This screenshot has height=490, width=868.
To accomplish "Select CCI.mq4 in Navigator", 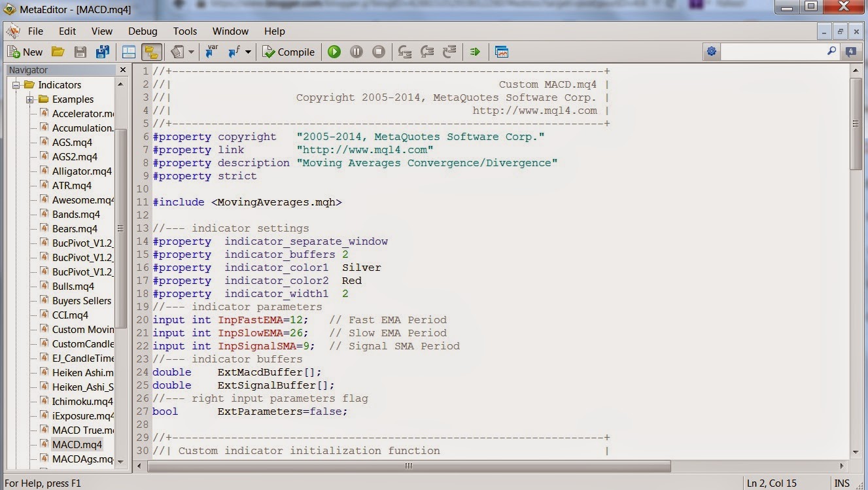I will click(70, 315).
